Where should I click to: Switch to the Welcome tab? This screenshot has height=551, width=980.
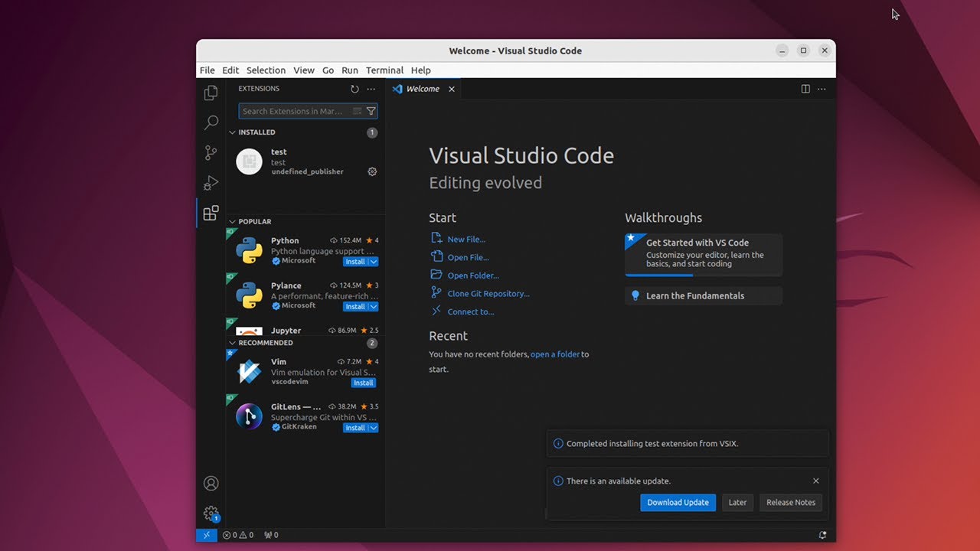pyautogui.click(x=423, y=89)
